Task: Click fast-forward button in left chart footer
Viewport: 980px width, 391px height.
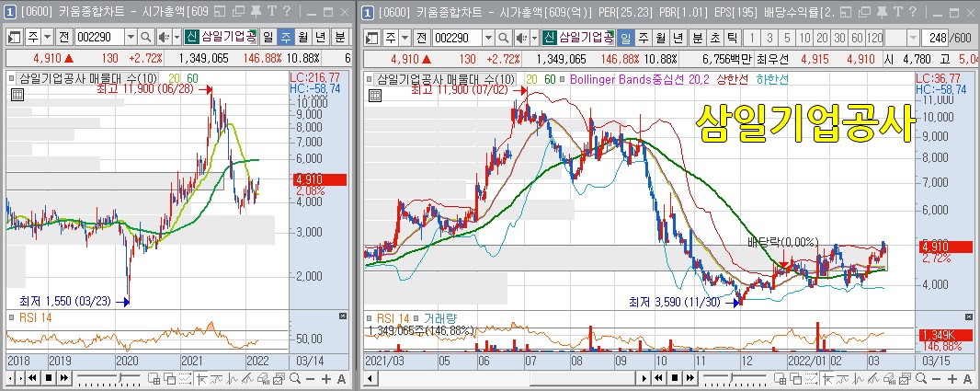Action: (63, 378)
